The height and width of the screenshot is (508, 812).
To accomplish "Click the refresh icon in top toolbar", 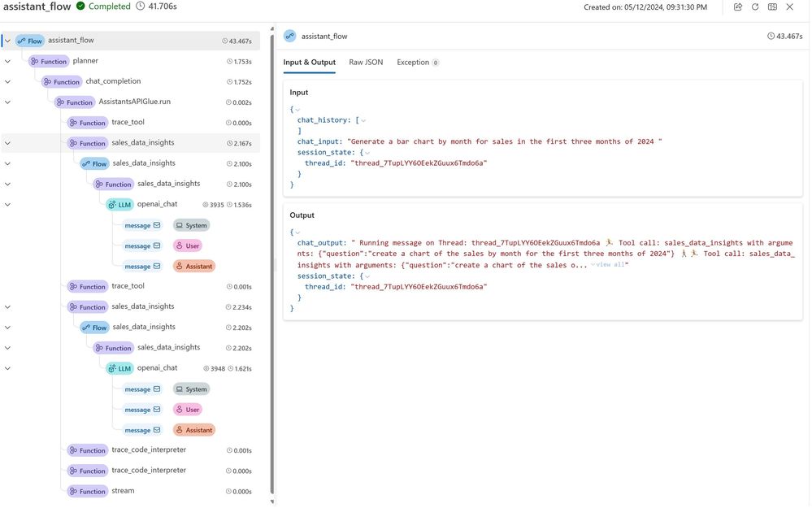I will click(x=755, y=7).
